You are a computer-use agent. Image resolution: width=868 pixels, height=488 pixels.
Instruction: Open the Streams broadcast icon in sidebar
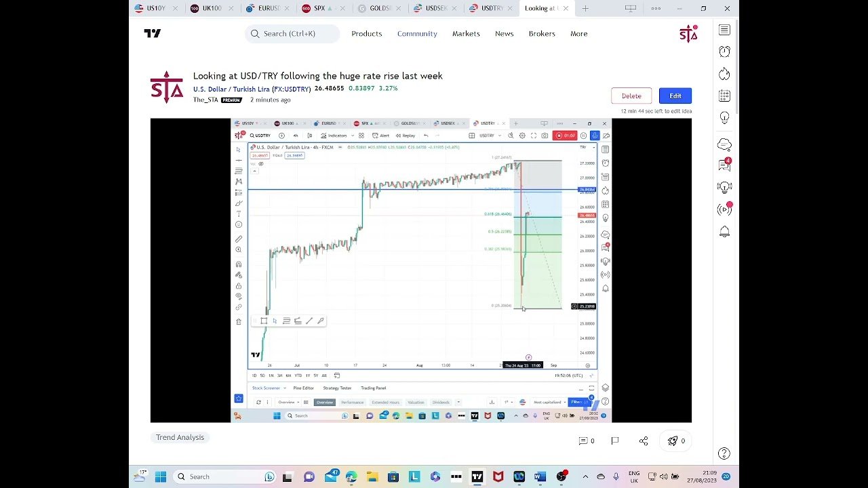click(x=724, y=209)
